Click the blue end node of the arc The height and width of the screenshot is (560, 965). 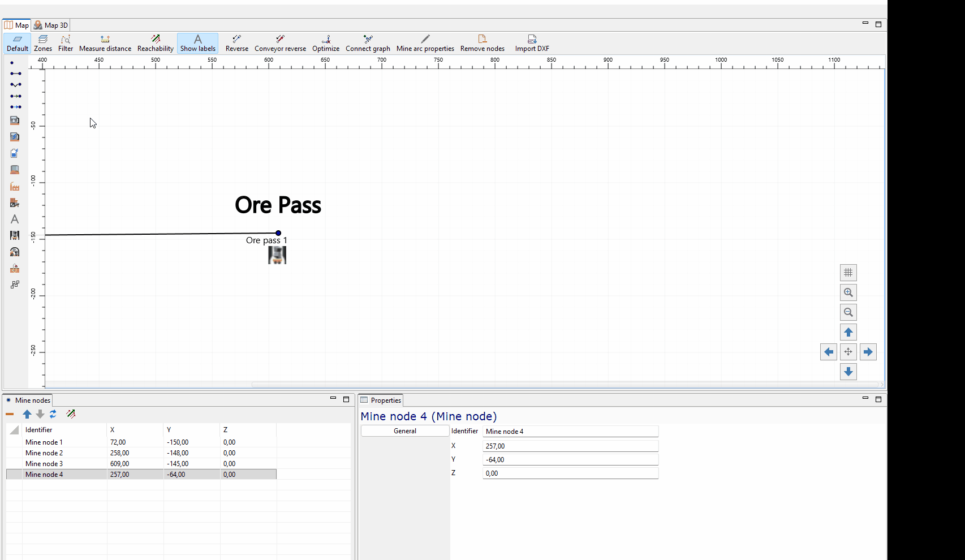278,233
